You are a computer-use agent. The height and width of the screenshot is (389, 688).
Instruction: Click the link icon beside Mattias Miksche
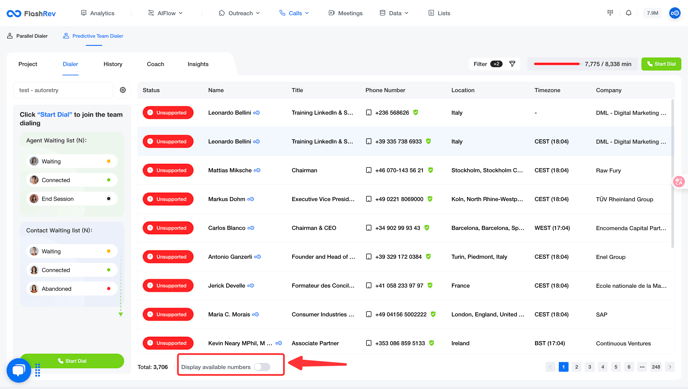tap(257, 170)
